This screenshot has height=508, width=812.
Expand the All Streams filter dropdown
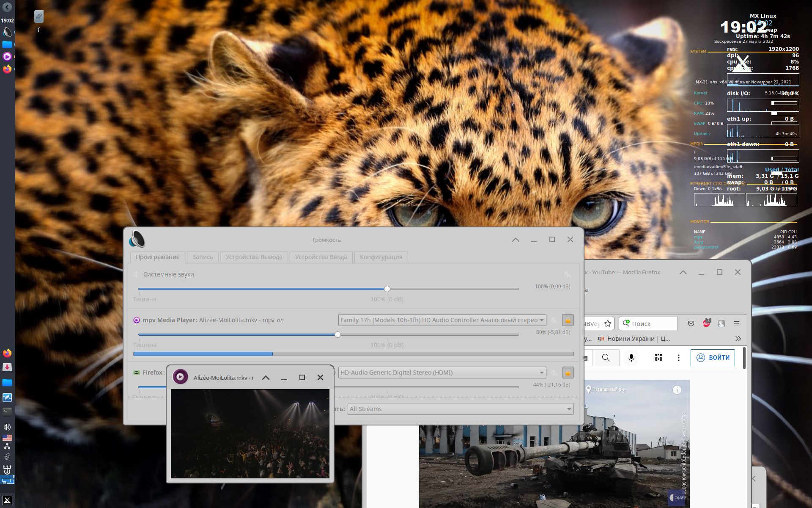pos(460,409)
